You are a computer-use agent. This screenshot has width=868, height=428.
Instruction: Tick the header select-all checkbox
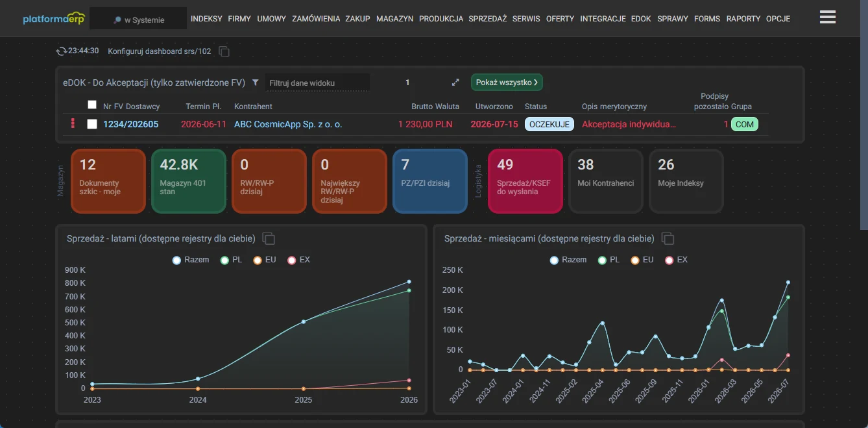pyautogui.click(x=92, y=105)
